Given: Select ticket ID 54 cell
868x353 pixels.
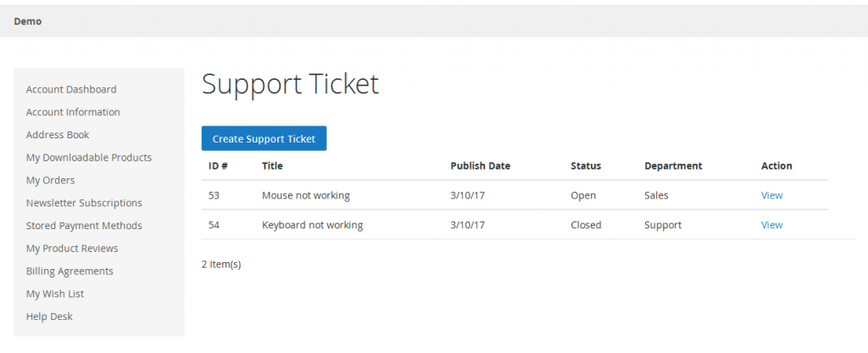Looking at the screenshot, I should [214, 225].
